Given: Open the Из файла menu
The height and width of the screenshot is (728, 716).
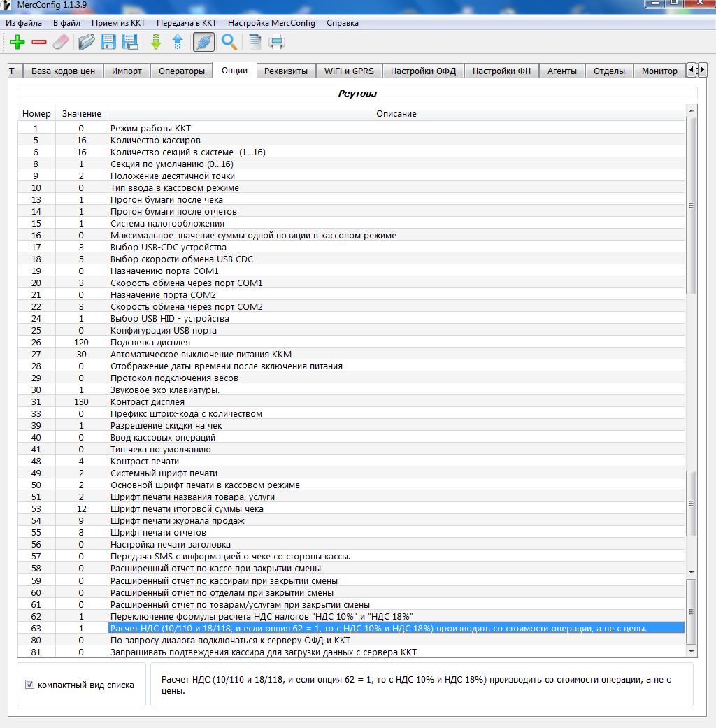Looking at the screenshot, I should tap(24, 23).
